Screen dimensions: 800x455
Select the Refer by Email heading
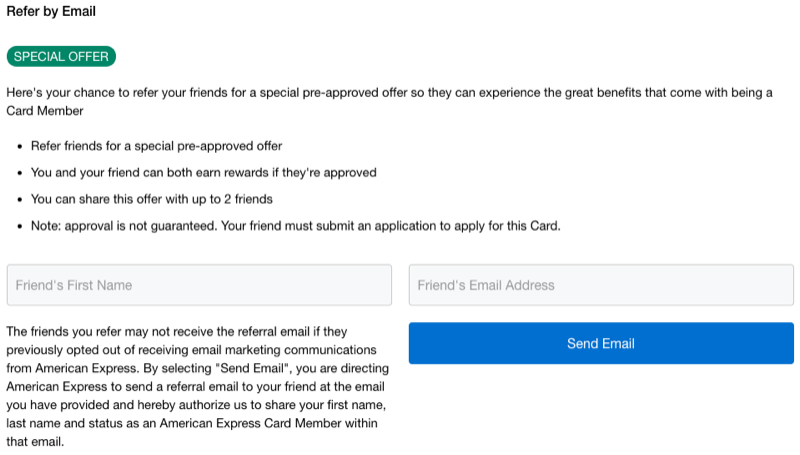(51, 11)
